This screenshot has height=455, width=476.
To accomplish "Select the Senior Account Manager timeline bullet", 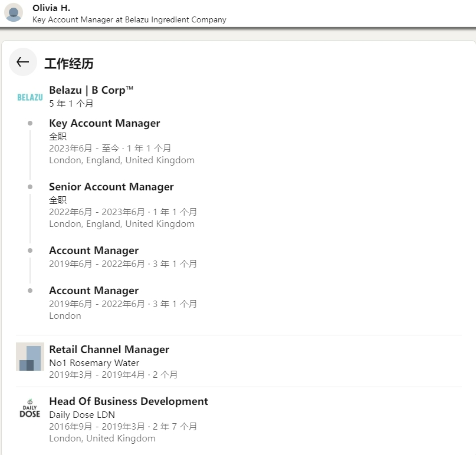I will pyautogui.click(x=30, y=187).
